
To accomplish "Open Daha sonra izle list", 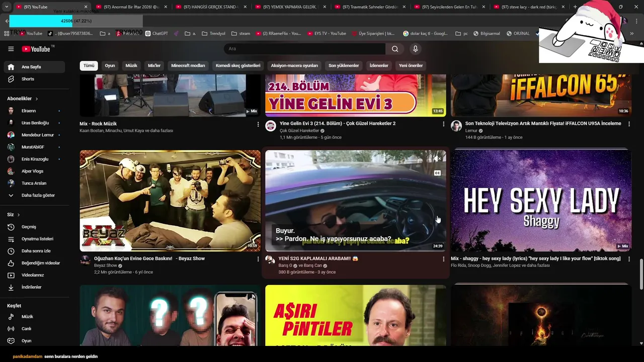I will [x=34, y=251].
